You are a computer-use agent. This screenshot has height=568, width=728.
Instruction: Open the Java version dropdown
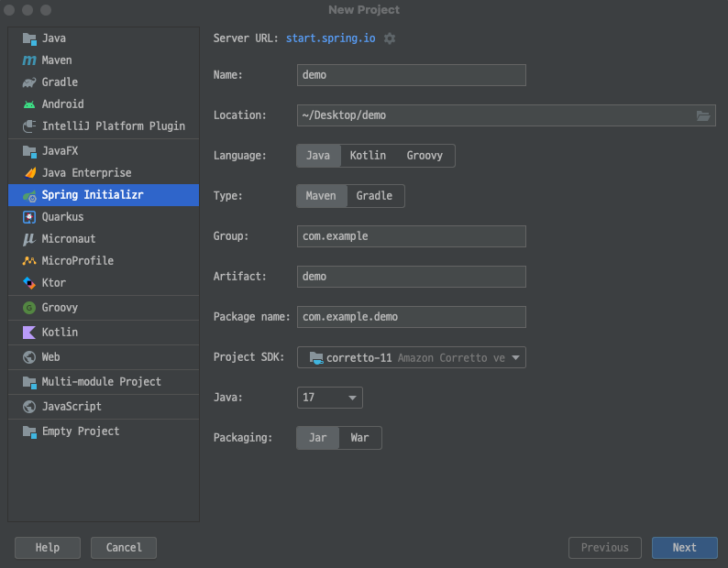point(330,398)
